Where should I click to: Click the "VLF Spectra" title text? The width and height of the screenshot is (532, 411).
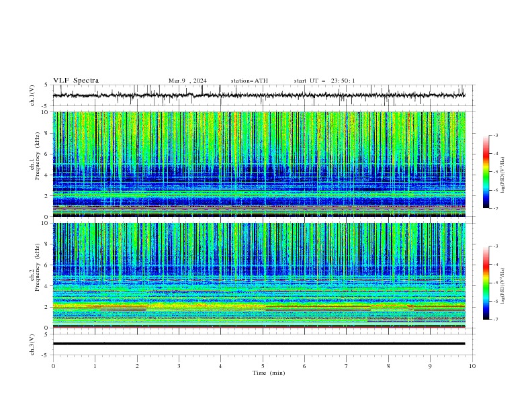(76, 81)
